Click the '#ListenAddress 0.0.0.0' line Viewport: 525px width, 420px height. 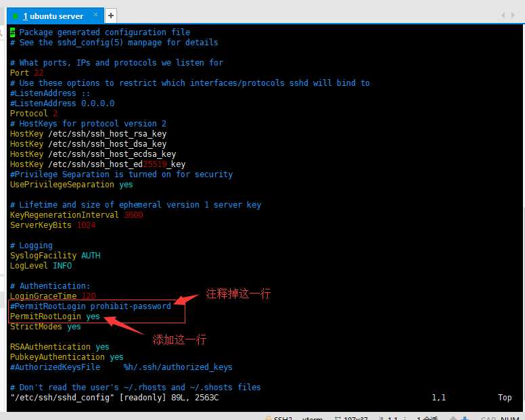coord(62,103)
